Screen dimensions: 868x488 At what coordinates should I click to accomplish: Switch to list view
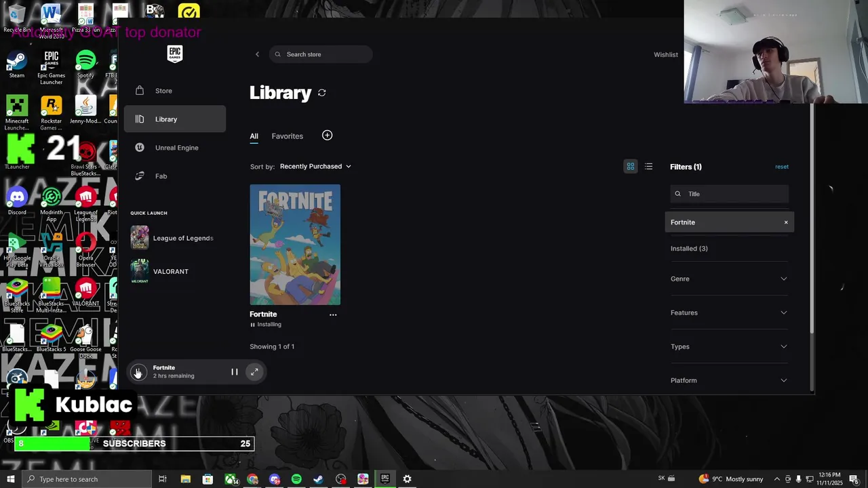click(649, 167)
